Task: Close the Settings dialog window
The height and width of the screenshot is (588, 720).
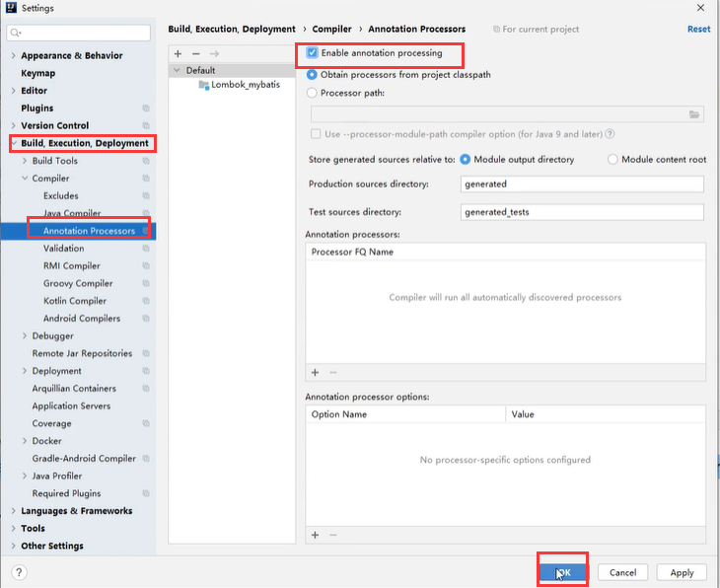Action: pyautogui.click(x=700, y=8)
